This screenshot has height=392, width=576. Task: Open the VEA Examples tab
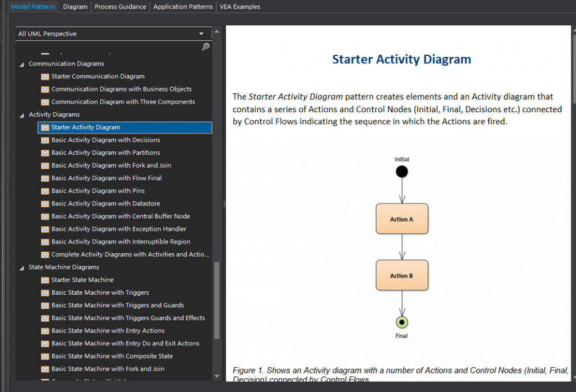[240, 6]
